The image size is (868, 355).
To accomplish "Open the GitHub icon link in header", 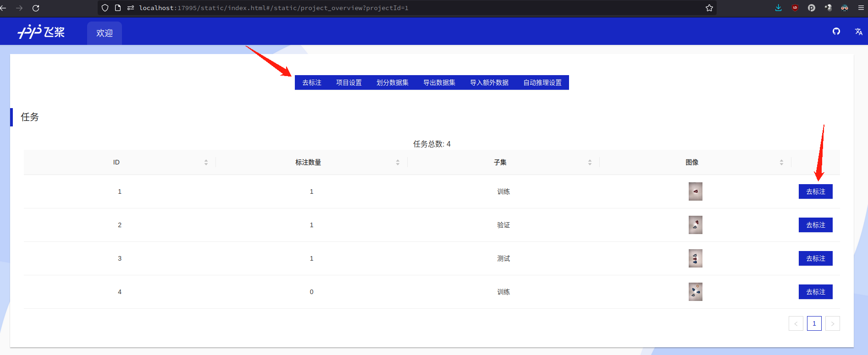I will (836, 31).
